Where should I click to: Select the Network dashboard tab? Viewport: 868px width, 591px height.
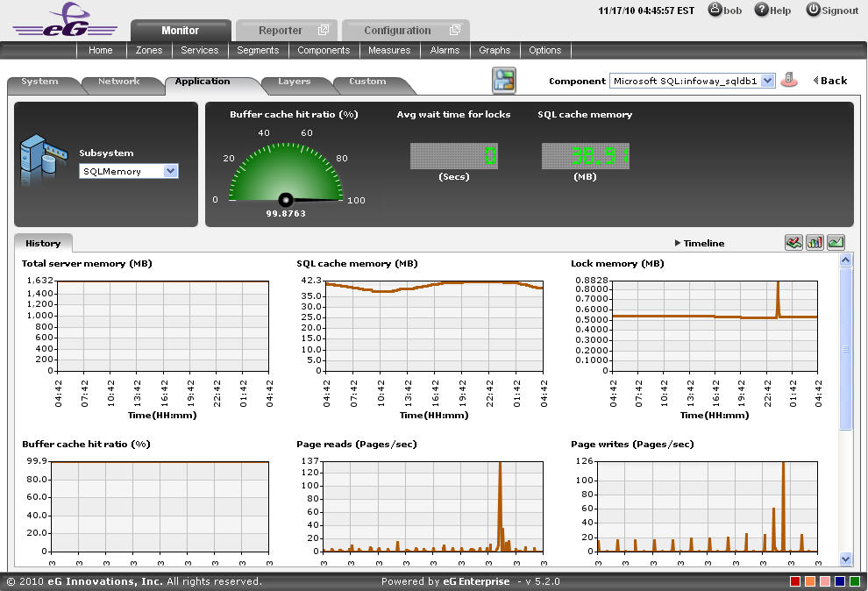[119, 82]
